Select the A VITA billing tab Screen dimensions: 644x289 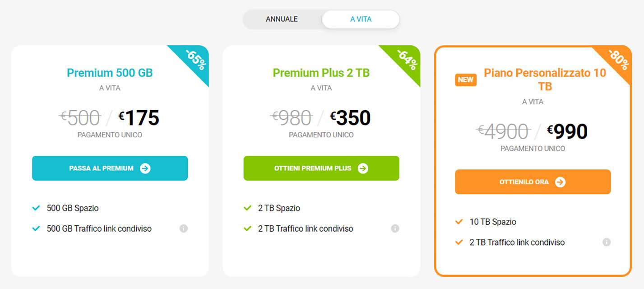(x=361, y=19)
